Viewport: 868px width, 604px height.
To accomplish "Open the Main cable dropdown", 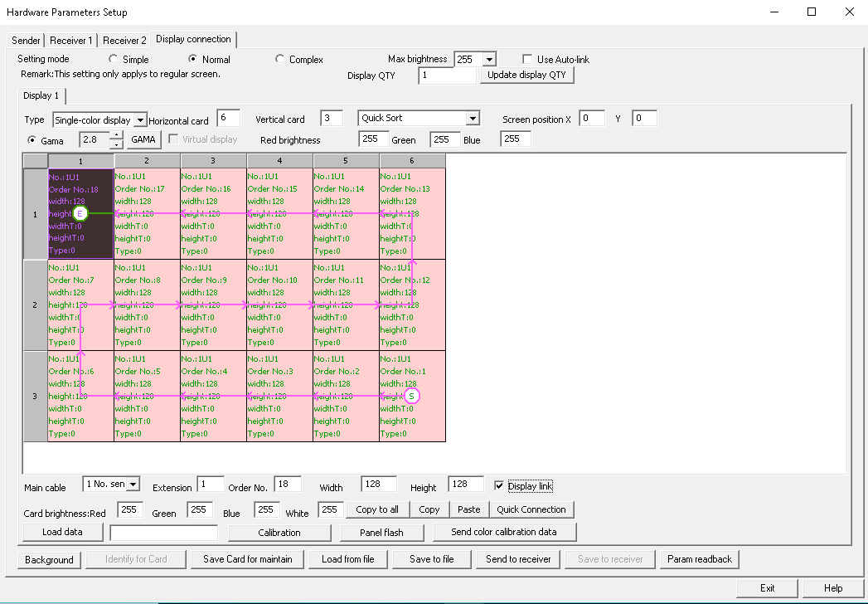I will [x=133, y=484].
